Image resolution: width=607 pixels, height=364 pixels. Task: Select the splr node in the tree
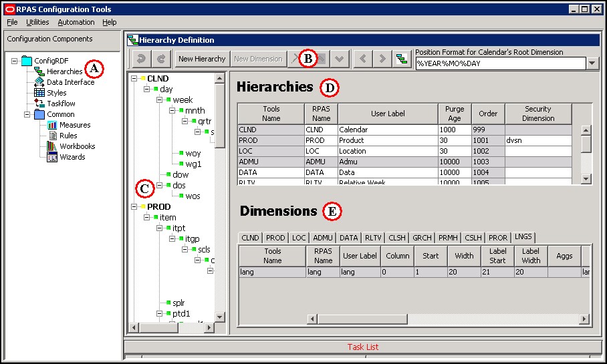[178, 303]
